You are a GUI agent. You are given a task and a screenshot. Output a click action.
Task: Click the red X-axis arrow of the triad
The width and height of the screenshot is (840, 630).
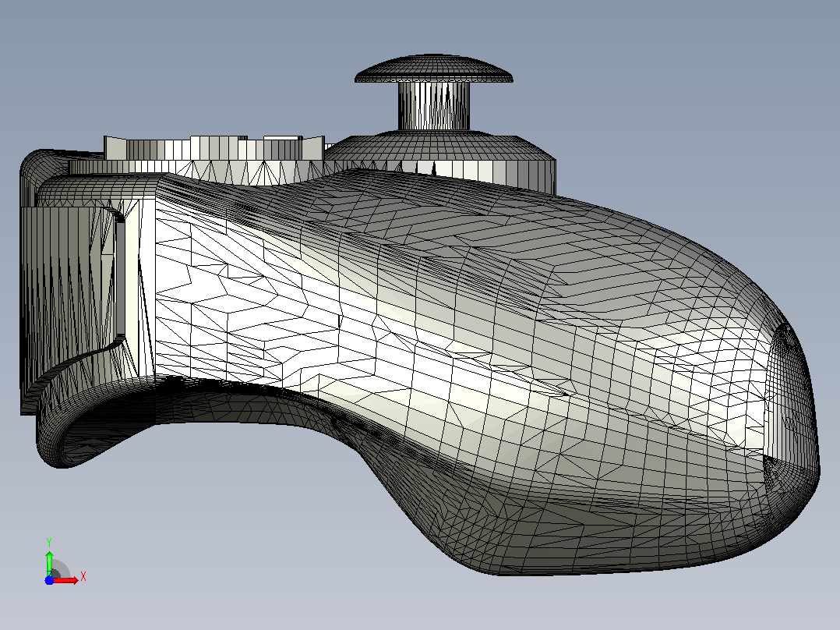coord(66,580)
